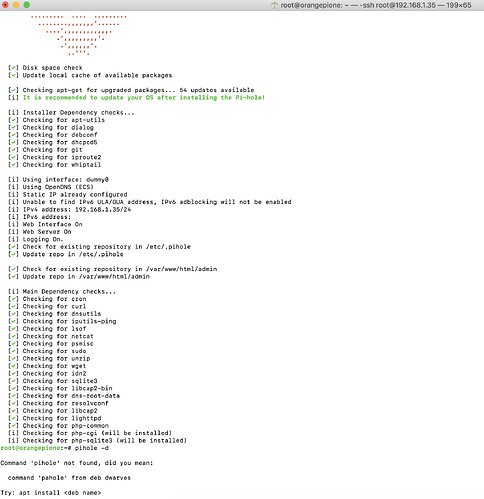
Task: Click the empty 'IPv6 address:' line
Action: pos(39,217)
